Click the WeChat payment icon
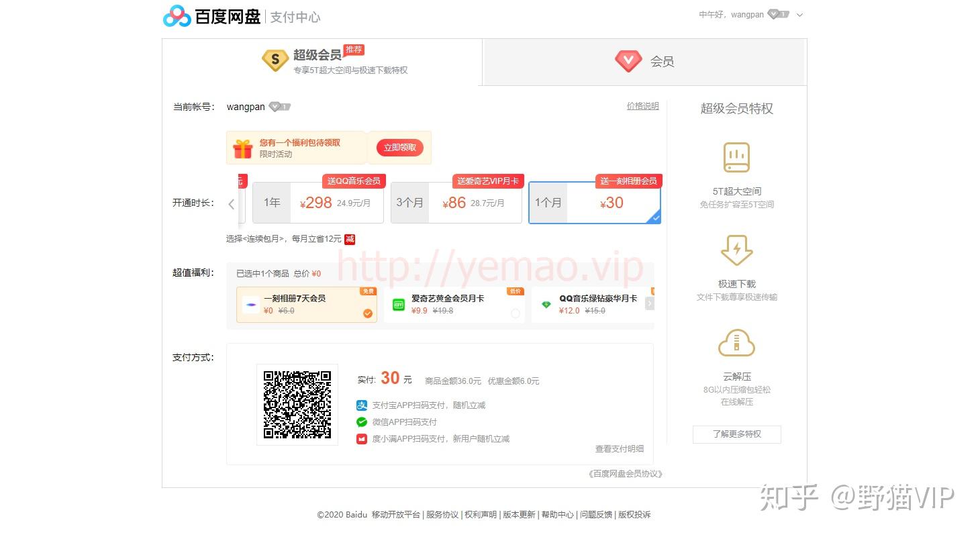980x537 pixels. point(362,422)
